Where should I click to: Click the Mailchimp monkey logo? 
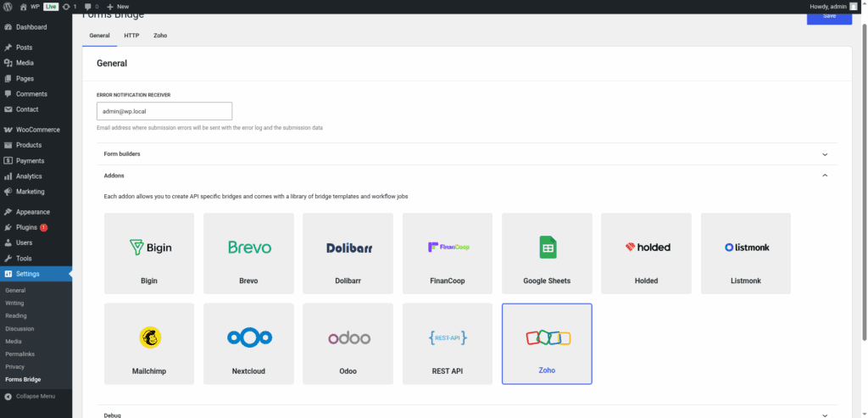point(150,337)
